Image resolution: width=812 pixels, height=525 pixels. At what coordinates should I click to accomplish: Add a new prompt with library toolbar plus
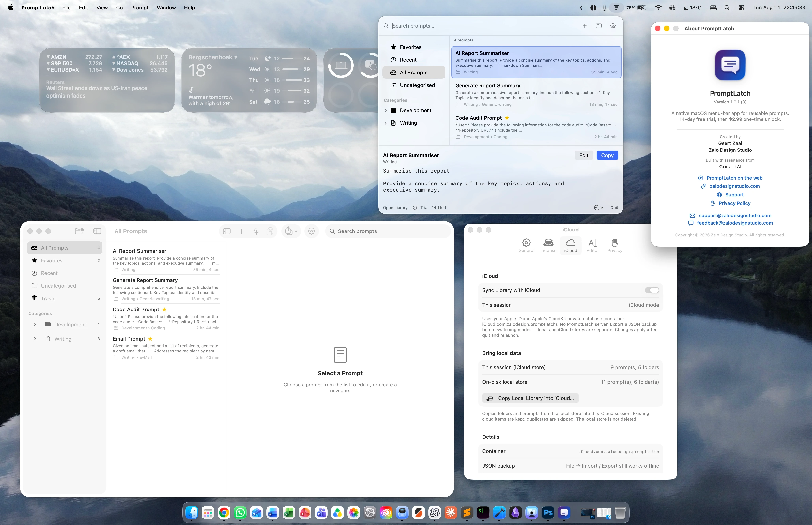click(241, 231)
